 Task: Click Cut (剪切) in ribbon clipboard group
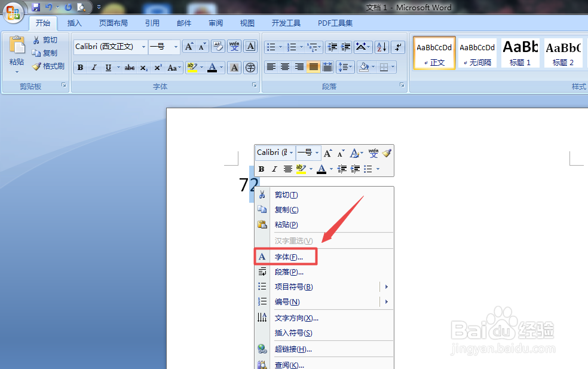tap(45, 40)
